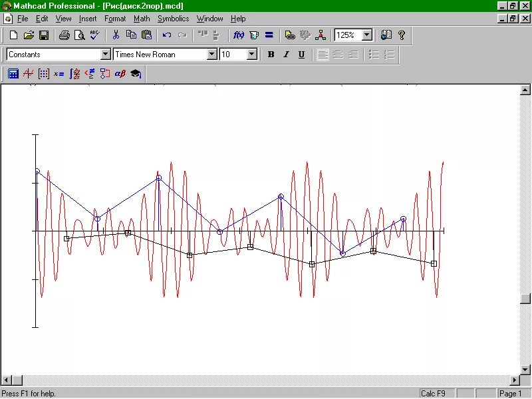Open the component wizard icon

pos(305,35)
